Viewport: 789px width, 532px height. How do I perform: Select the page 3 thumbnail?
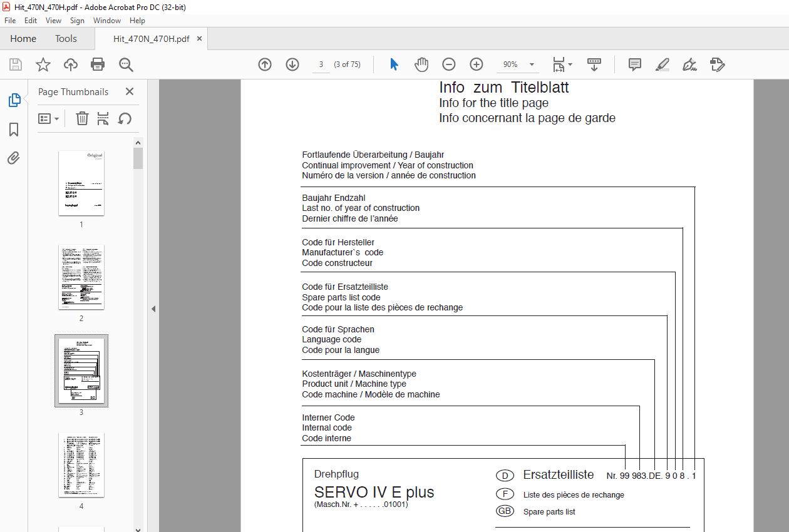[81, 371]
